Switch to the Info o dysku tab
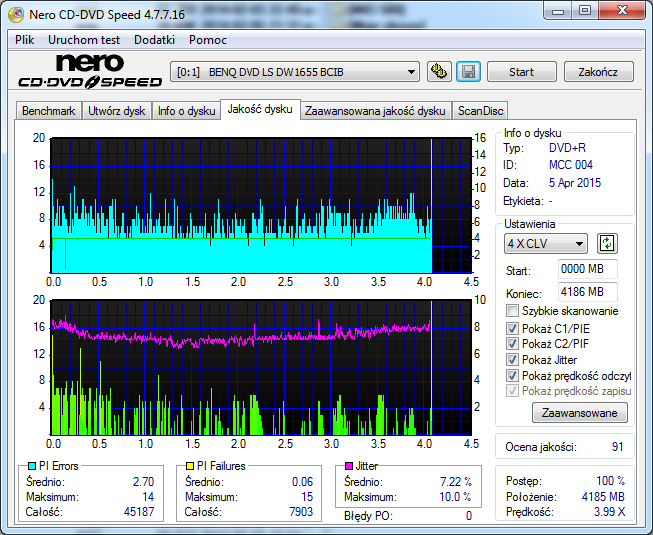This screenshot has width=653, height=535. (186, 111)
